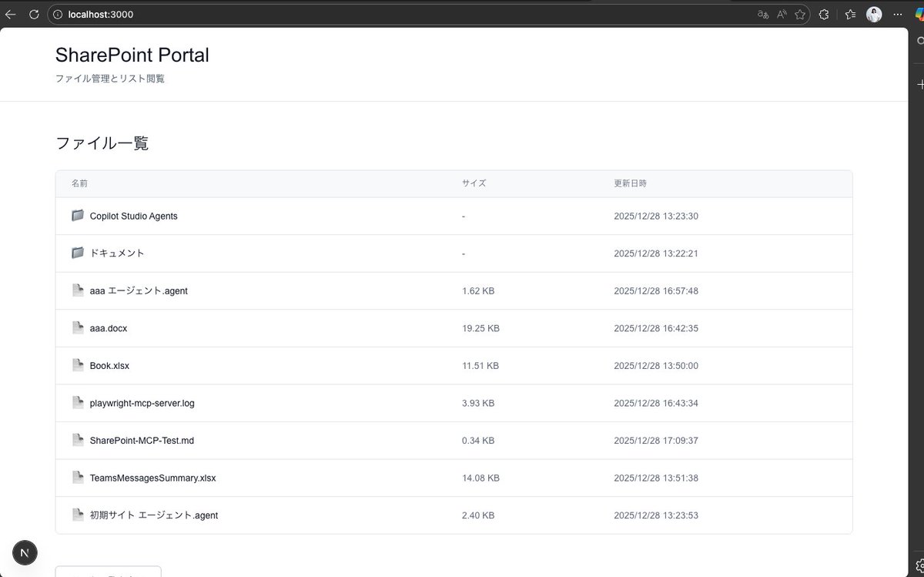This screenshot has width=924, height=577.
Task: Click size value 2.40 KB
Action: [478, 515]
